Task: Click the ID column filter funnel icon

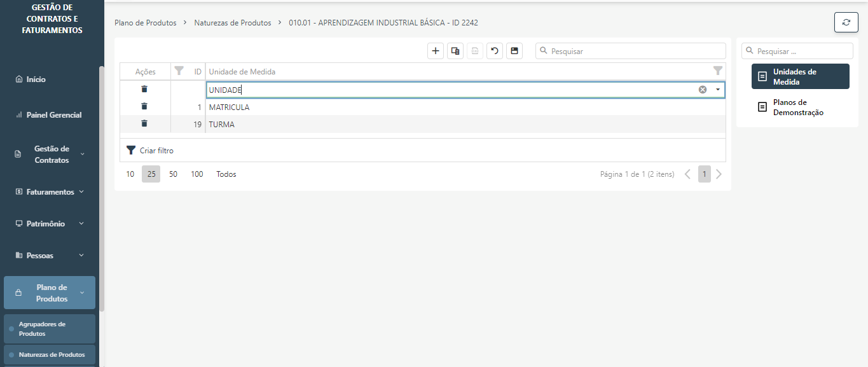Action: tap(179, 71)
